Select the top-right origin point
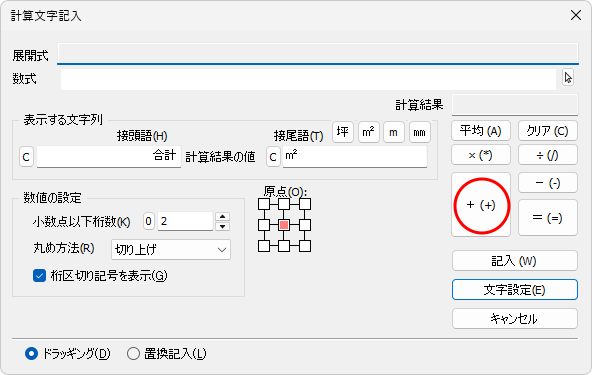The image size is (592, 375). [x=305, y=204]
